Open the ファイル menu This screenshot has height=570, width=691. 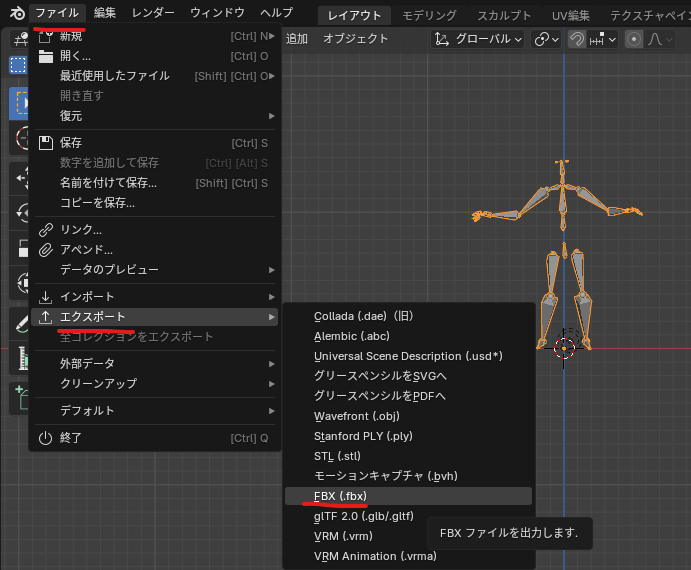[57, 13]
